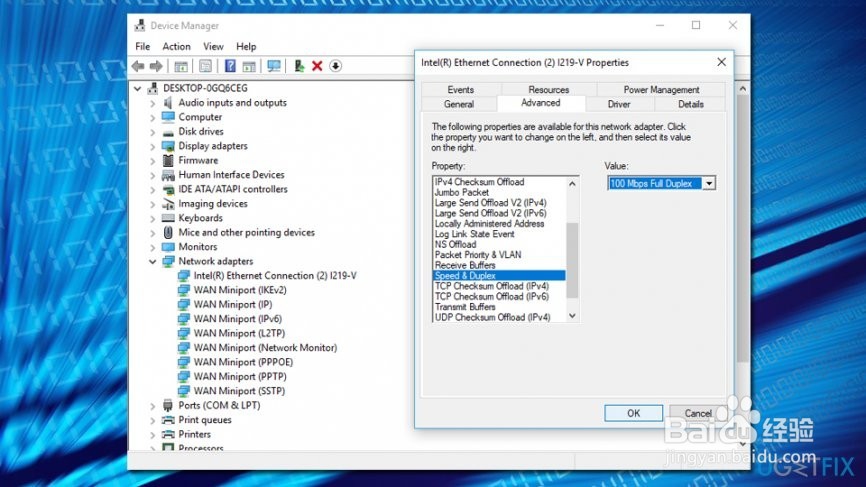Click the Printers icon

coord(168,434)
